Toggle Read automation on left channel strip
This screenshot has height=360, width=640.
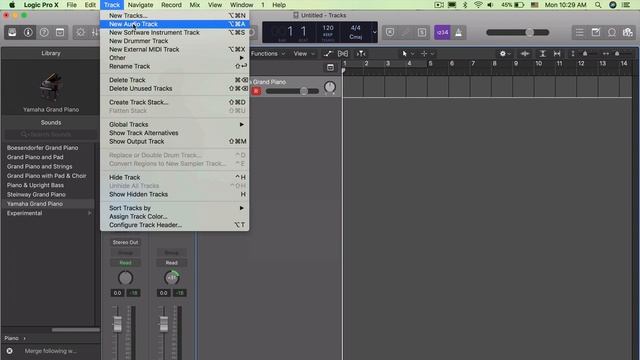[x=125, y=263]
